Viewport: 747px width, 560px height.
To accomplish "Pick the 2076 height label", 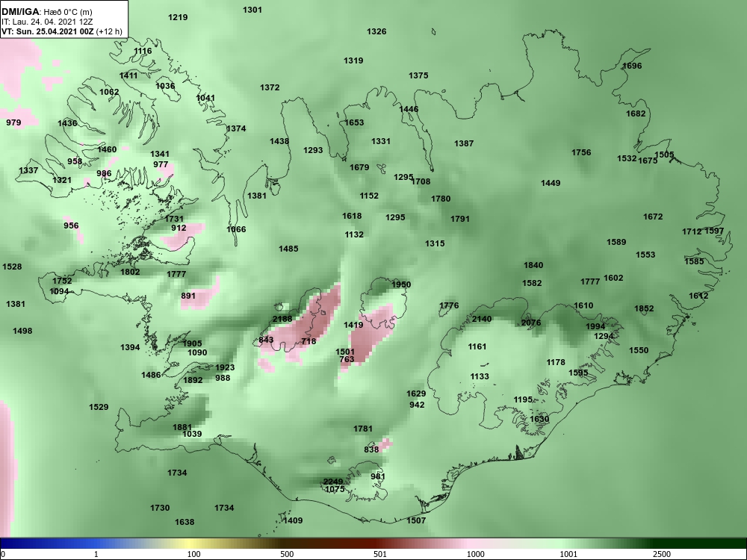I will click(531, 323).
